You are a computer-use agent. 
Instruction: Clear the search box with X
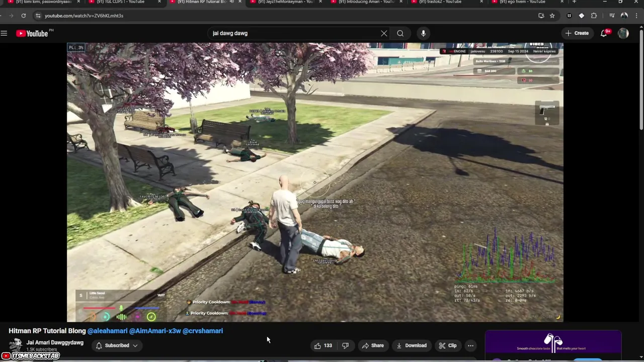[384, 33]
